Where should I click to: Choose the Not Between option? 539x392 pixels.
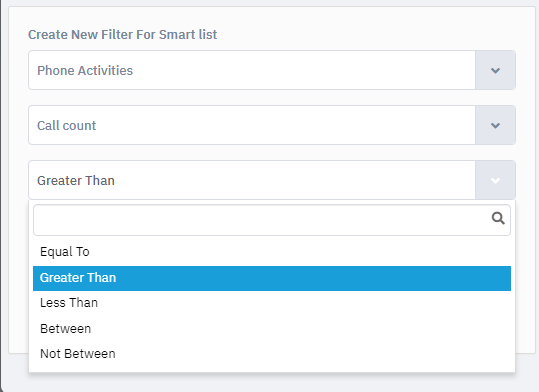[272, 354]
